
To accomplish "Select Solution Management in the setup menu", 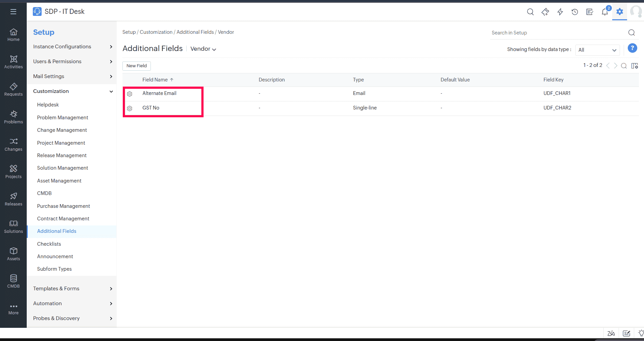I will tap(63, 168).
